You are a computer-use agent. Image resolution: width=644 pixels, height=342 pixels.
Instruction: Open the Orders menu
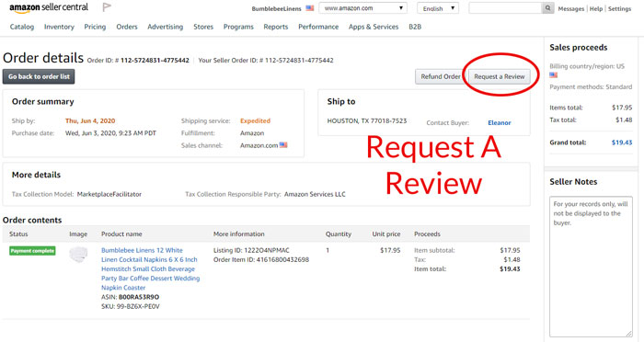[127, 27]
